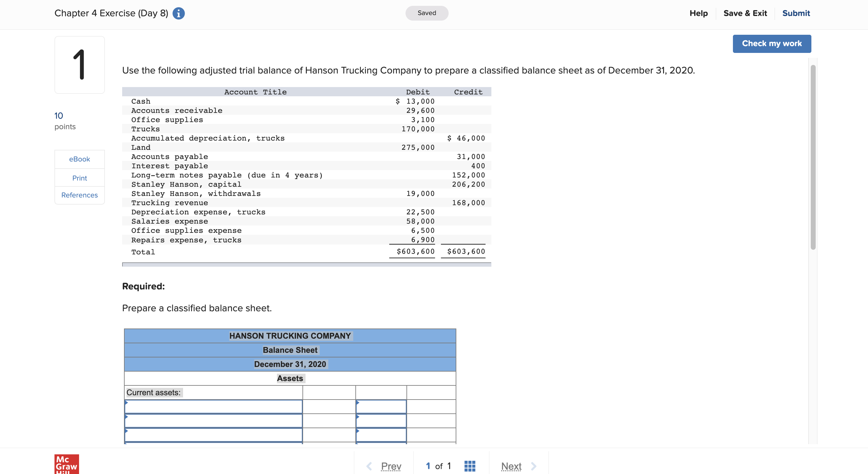The width and height of the screenshot is (868, 474).
Task: Click the Print link
Action: [79, 178]
